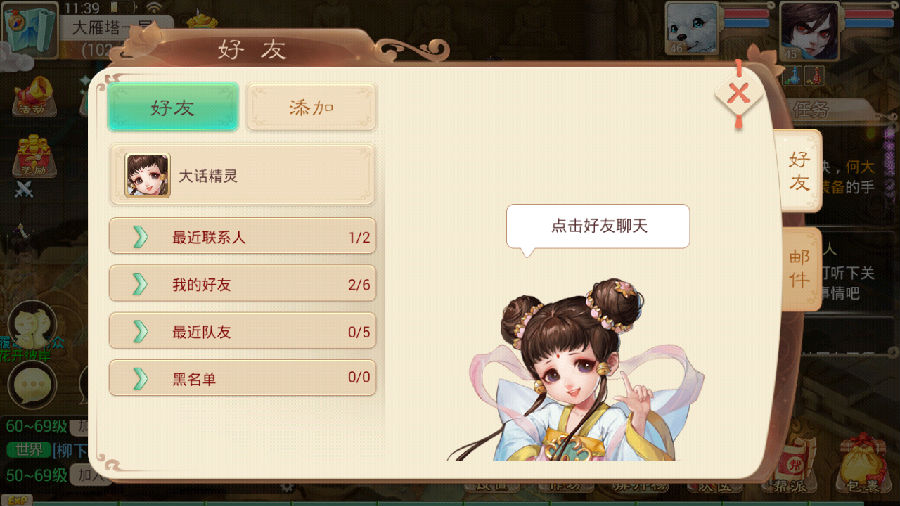The width and height of the screenshot is (900, 506).
Task: Tap the 世界 channel label
Action: [x=29, y=450]
